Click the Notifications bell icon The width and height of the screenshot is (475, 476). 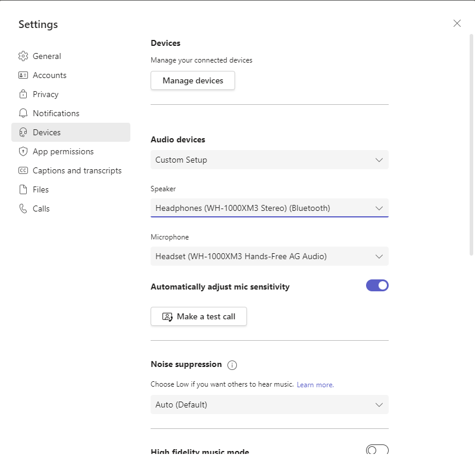pos(23,113)
